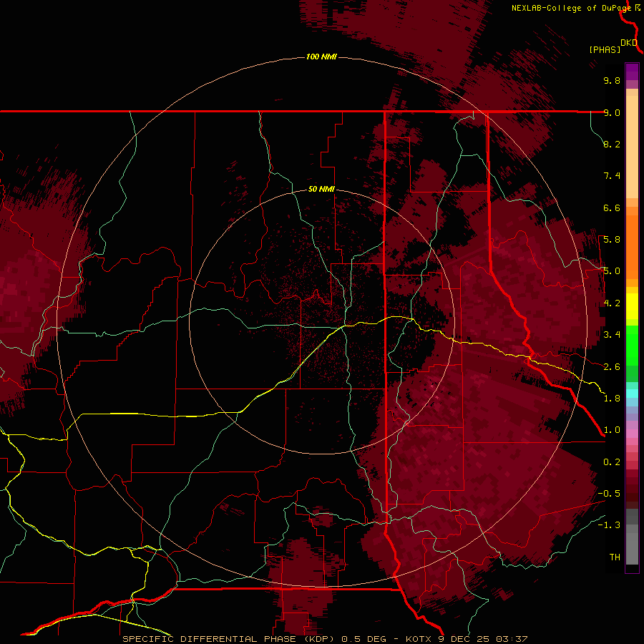Click the TH label on color scale
The image size is (644, 644).
[x=615, y=557]
